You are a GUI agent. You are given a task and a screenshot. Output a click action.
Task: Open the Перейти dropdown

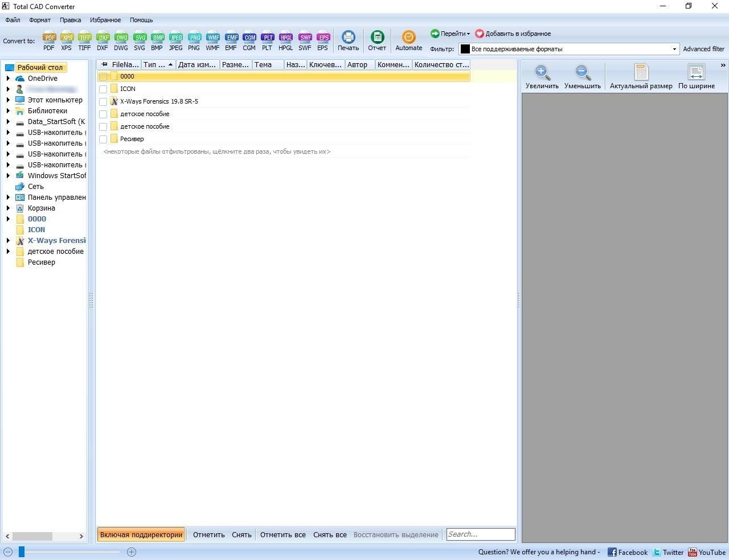pos(450,34)
